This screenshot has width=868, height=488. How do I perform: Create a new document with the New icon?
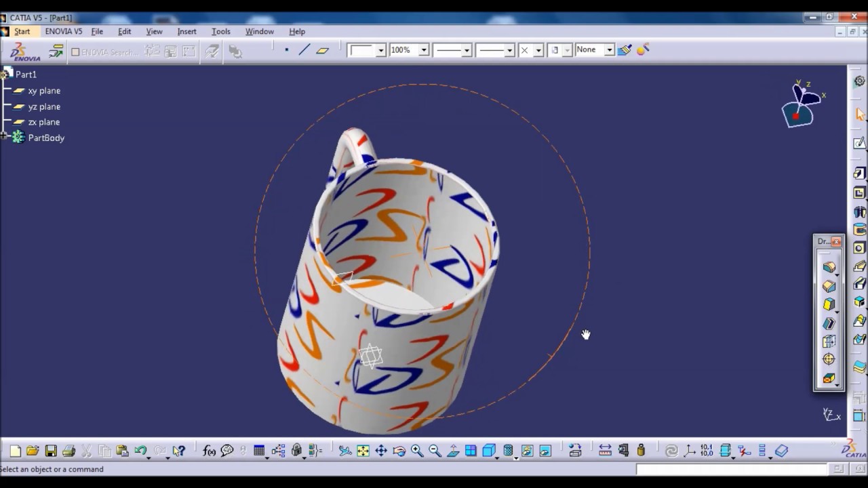click(x=15, y=451)
